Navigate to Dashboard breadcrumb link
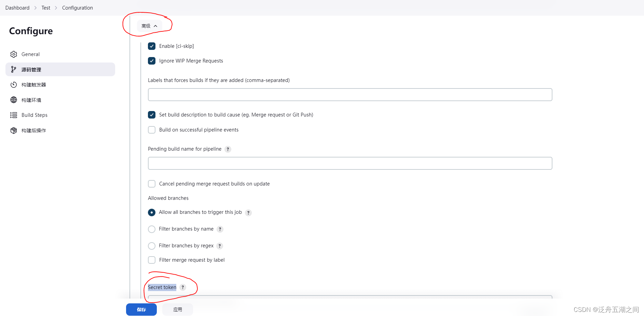 pyautogui.click(x=17, y=8)
